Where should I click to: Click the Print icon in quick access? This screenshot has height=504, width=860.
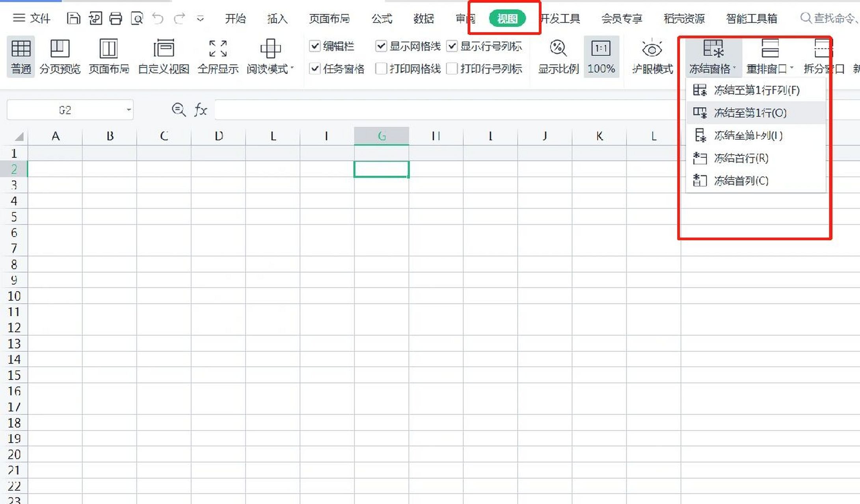115,18
